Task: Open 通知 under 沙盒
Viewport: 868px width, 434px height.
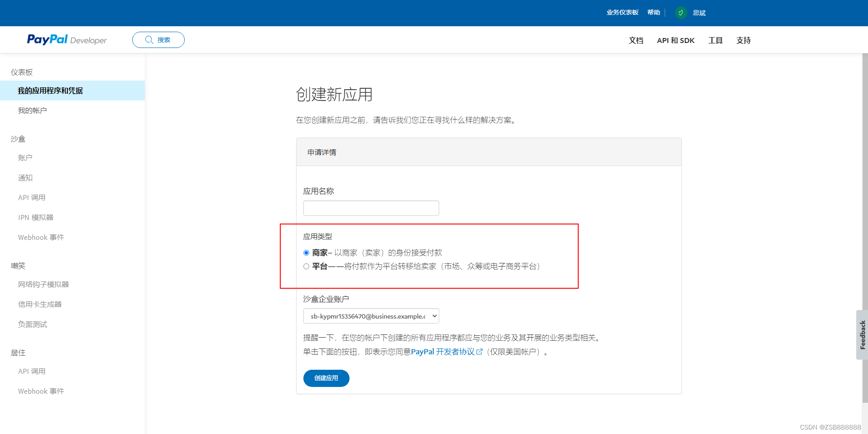Action: [25, 177]
